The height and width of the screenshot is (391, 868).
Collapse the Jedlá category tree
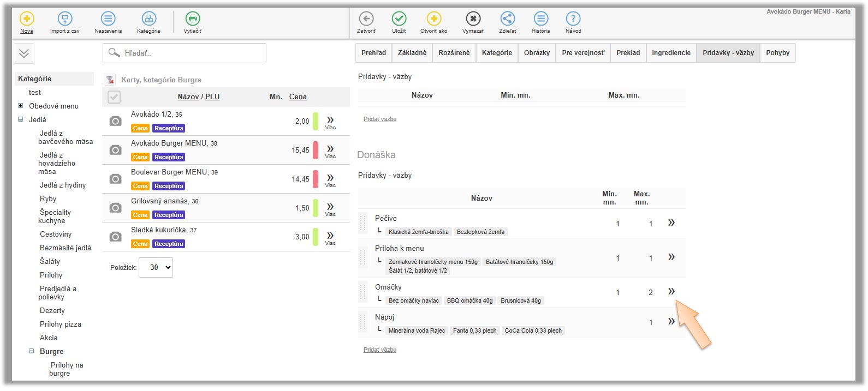21,119
